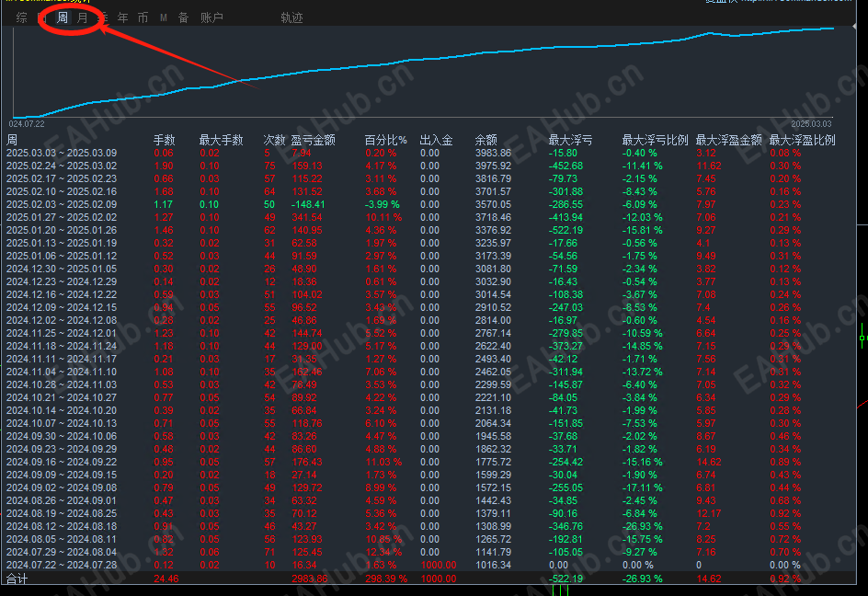Select the 周 weekly tab
The height and width of the screenshot is (596, 868).
tap(63, 17)
